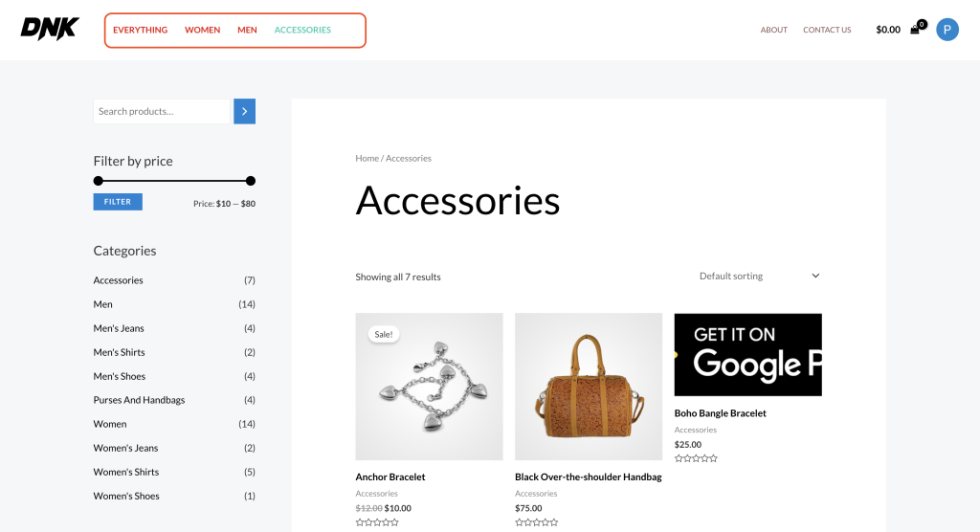This screenshot has width=980, height=532.
Task: Apply the price Filter button
Action: (118, 201)
